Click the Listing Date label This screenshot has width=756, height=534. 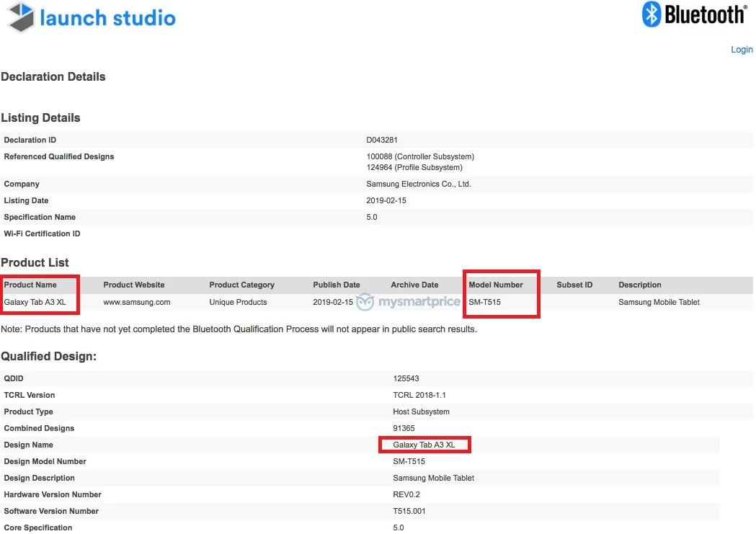tap(26, 200)
